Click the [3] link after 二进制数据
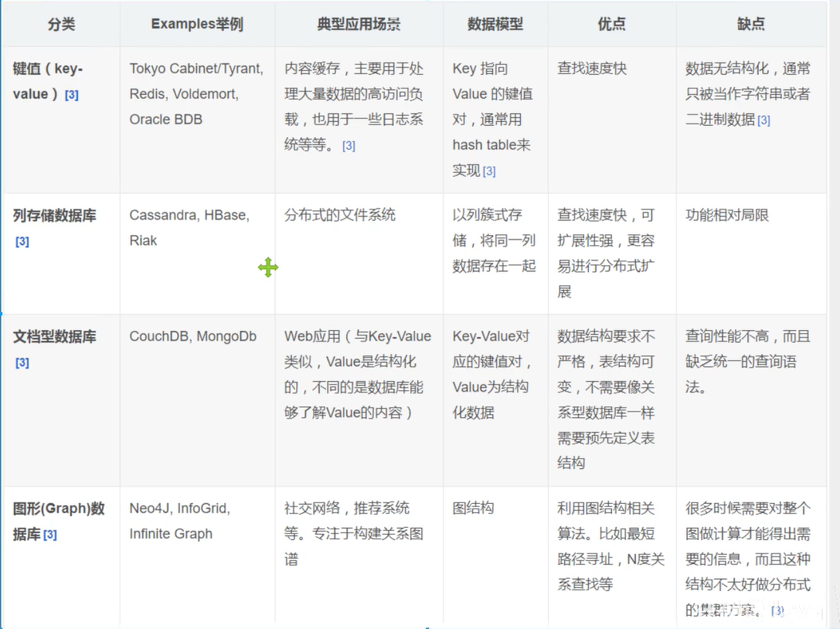 point(764,120)
